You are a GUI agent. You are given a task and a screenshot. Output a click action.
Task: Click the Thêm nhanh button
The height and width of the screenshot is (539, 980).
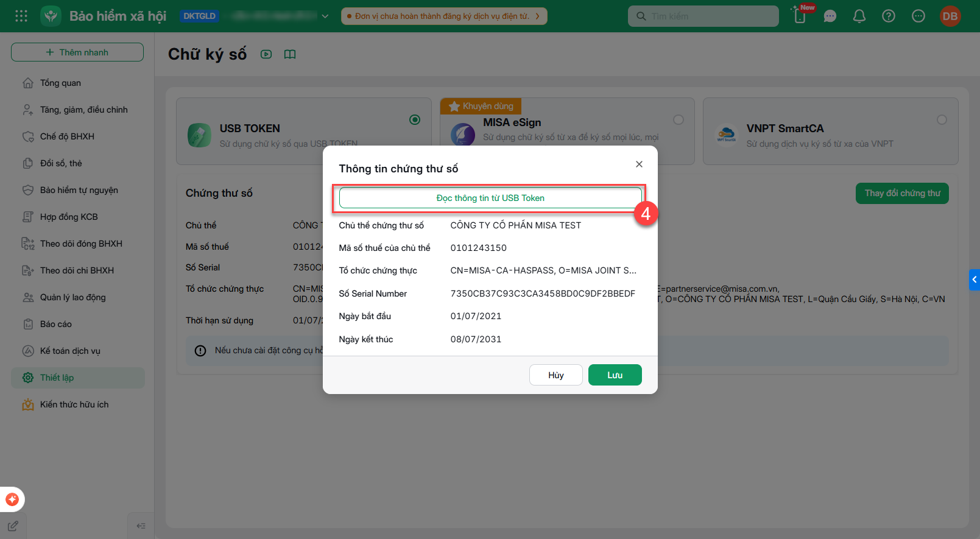77,52
